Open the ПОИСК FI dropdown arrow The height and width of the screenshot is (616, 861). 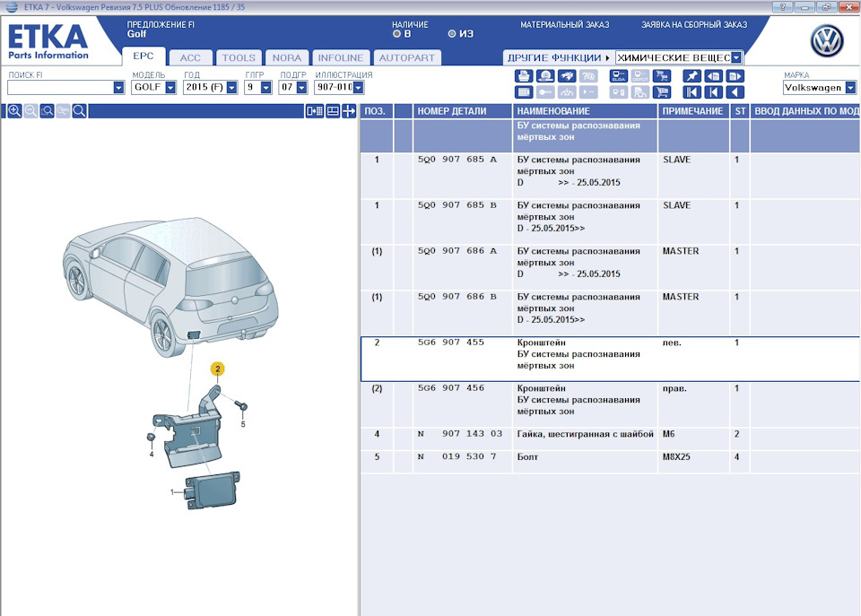pos(118,87)
